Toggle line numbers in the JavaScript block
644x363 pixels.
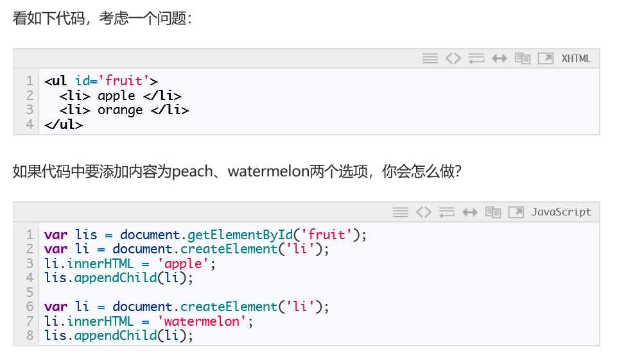[401, 212]
